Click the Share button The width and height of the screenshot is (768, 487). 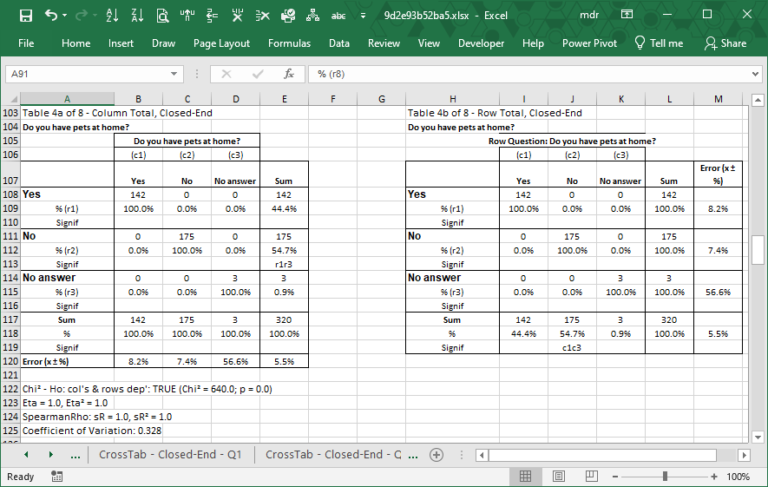[x=725, y=43]
